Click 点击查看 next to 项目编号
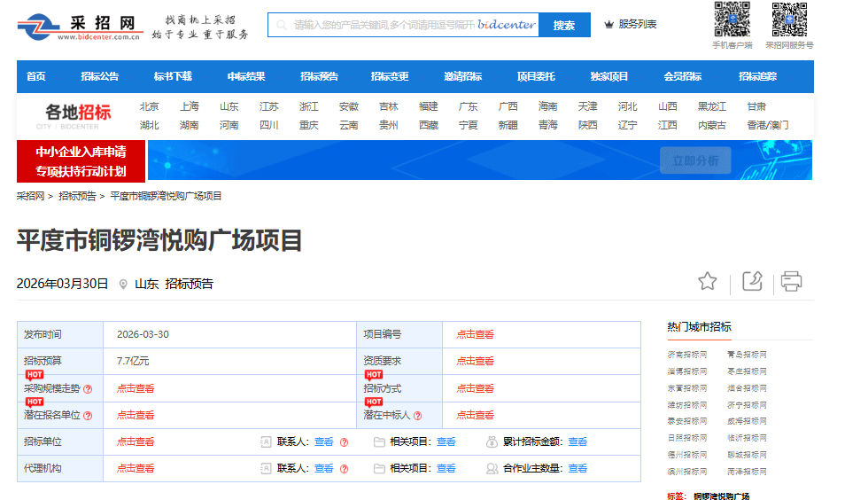Screen dimensions: 868x500 (x=475, y=335)
